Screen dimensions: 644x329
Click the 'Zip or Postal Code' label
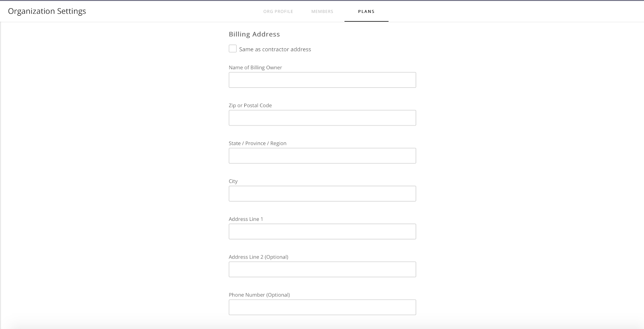(250, 105)
